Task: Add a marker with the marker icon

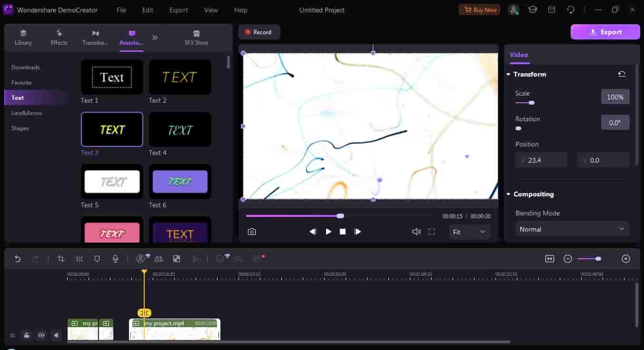Action: point(97,259)
